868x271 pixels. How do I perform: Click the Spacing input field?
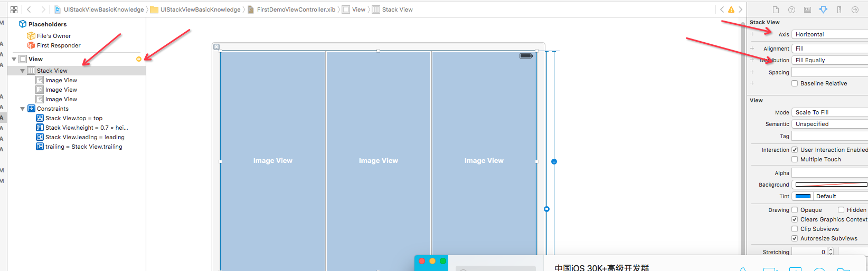(829, 72)
